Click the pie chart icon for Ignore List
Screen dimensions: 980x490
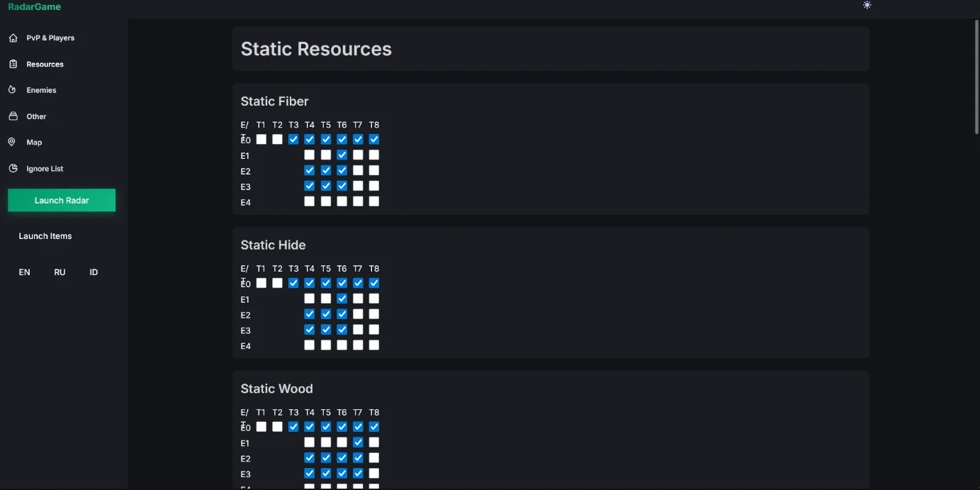click(13, 169)
